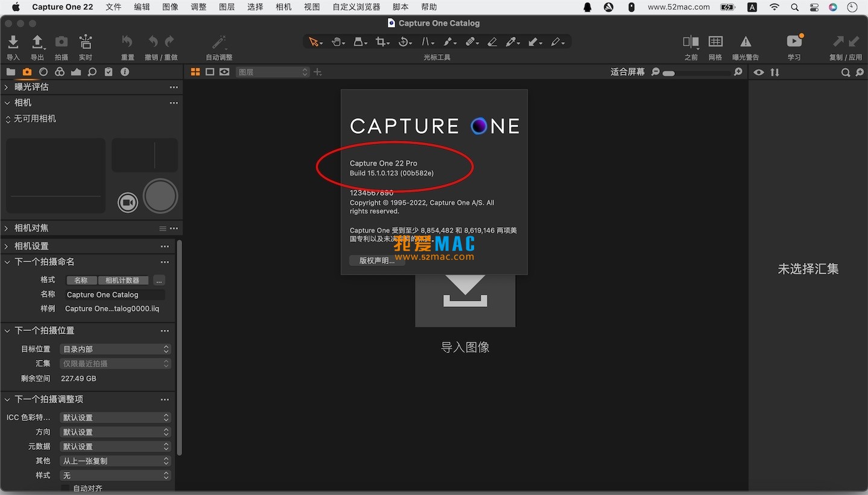
Task: Toggle the browser sort order arrows
Action: [x=775, y=72]
